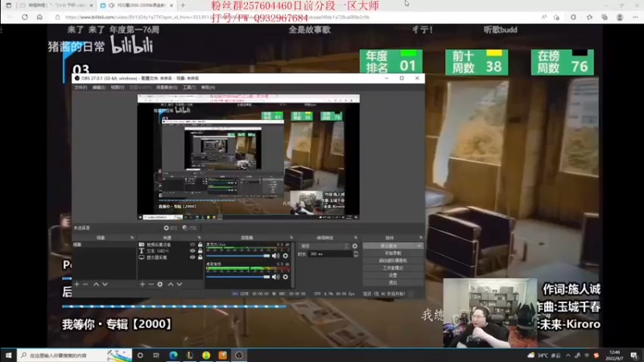
Task: Open OBS View menu
Action: tap(118, 88)
